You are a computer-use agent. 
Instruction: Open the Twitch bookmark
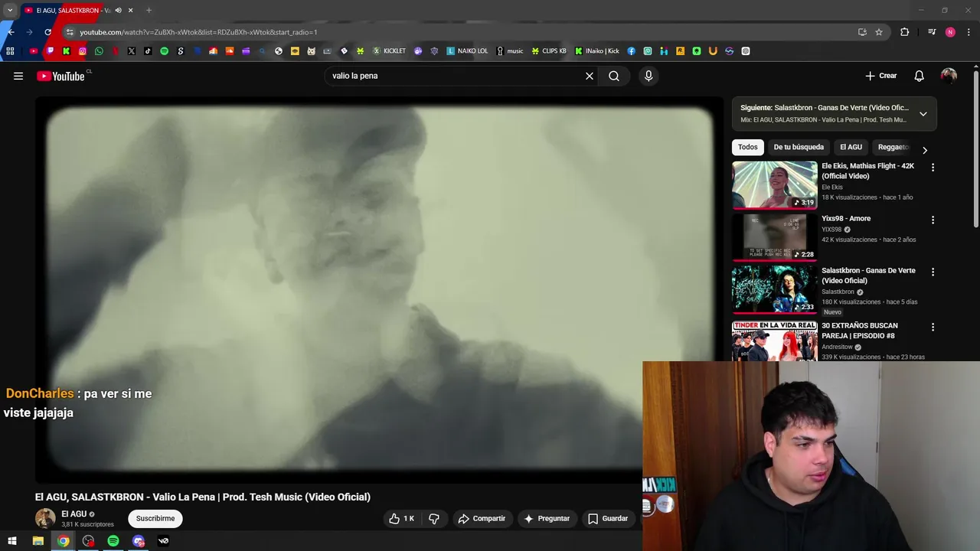[50, 51]
